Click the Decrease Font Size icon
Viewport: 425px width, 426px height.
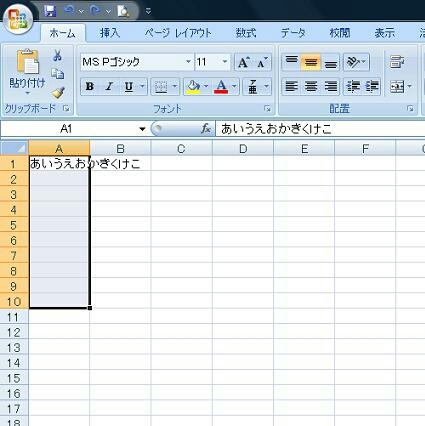click(262, 62)
